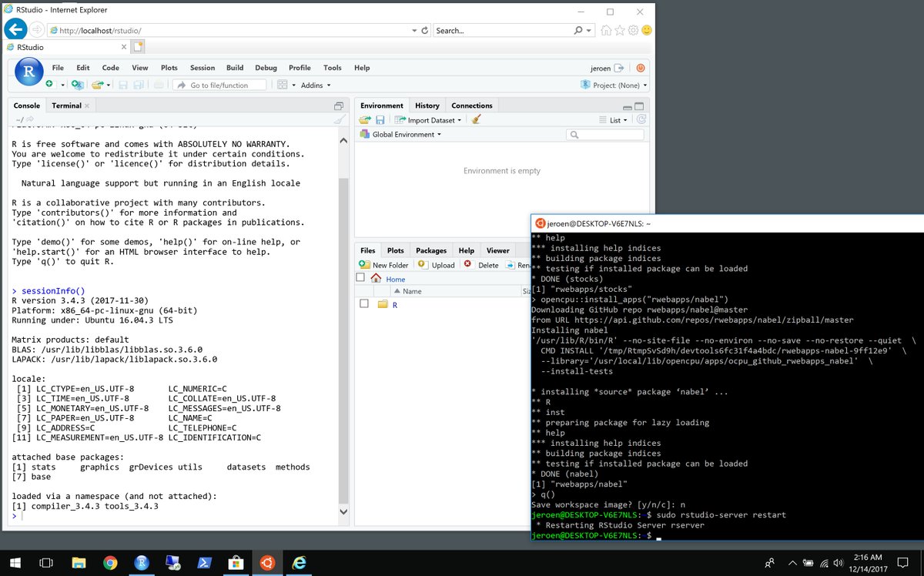This screenshot has width=924, height=576.
Task: Switch to the Viewer tab
Action: click(x=497, y=250)
